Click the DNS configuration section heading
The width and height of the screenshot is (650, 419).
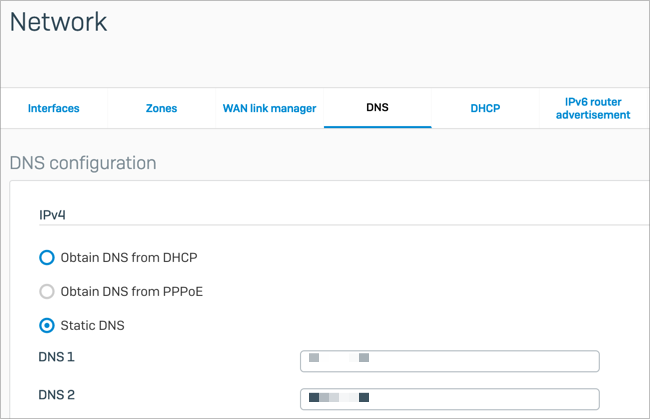83,163
